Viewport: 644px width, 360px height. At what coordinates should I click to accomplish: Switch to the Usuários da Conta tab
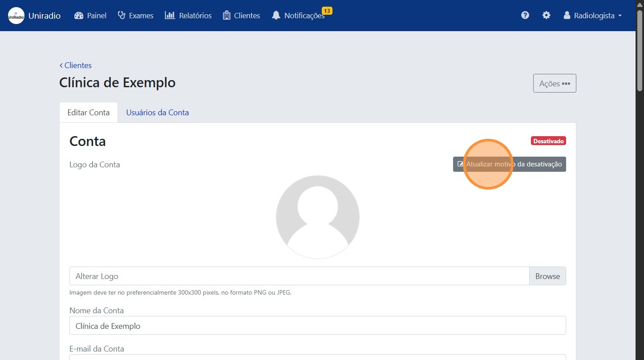pyautogui.click(x=157, y=113)
